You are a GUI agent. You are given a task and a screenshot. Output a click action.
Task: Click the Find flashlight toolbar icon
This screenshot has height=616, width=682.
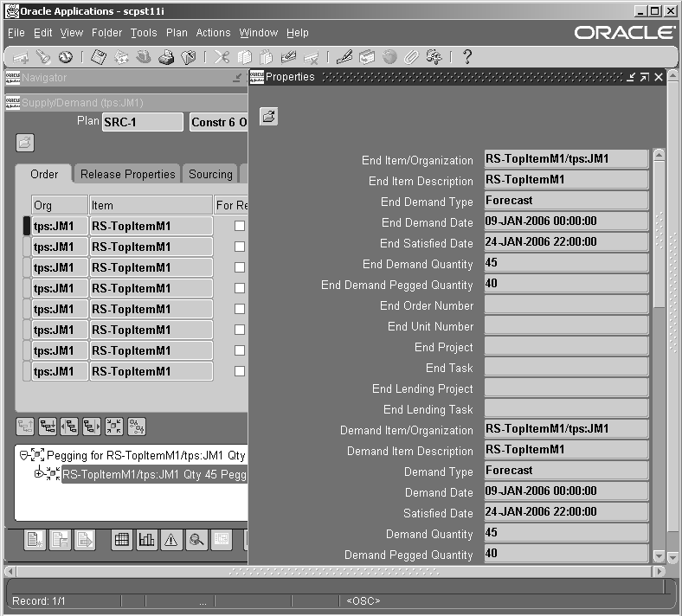tap(43, 57)
